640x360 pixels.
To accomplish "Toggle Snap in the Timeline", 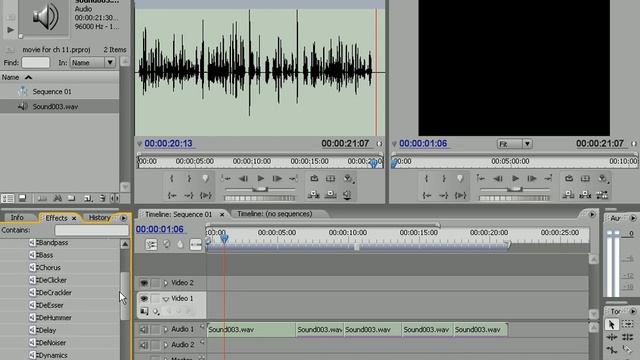I will click(x=151, y=244).
